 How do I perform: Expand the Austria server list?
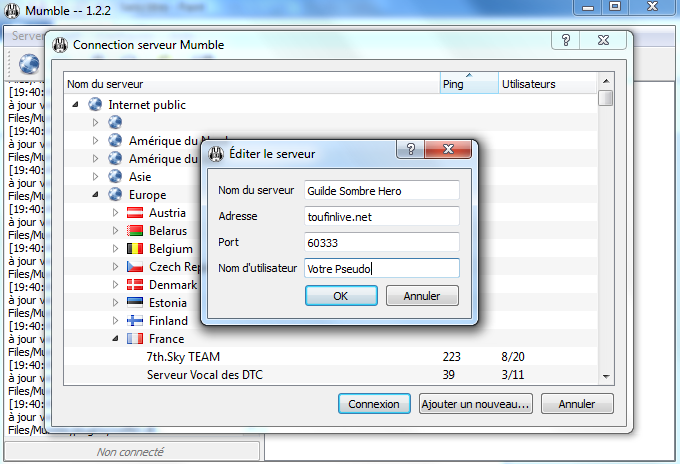click(x=115, y=212)
